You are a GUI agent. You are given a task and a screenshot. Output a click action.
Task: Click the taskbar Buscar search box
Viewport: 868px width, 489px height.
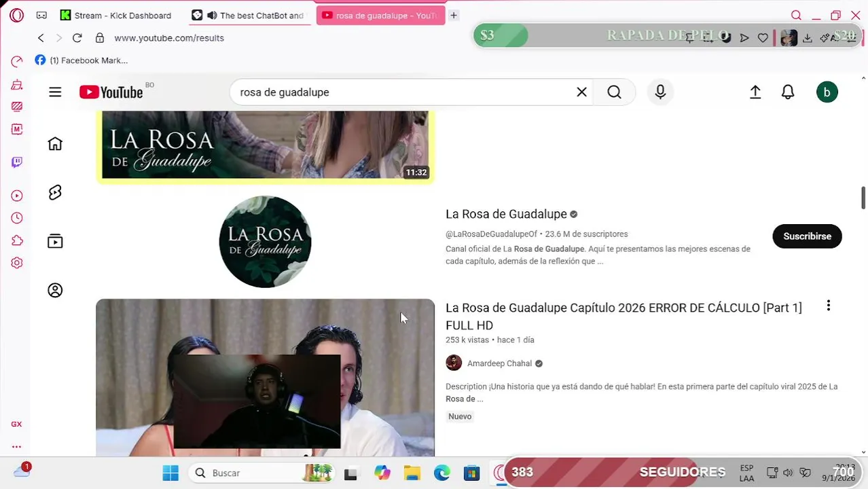tap(263, 473)
